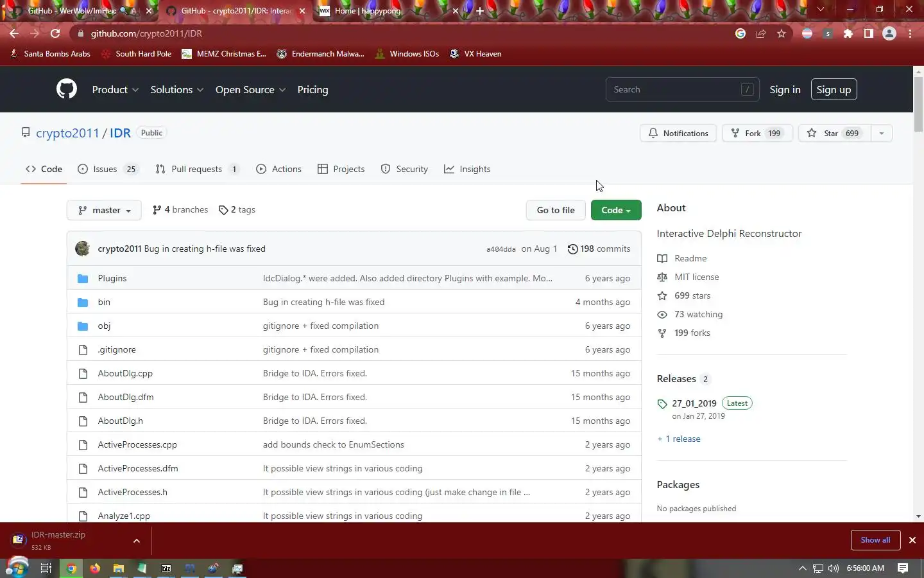
Task: Switch to the Projects tab
Action: 341,169
